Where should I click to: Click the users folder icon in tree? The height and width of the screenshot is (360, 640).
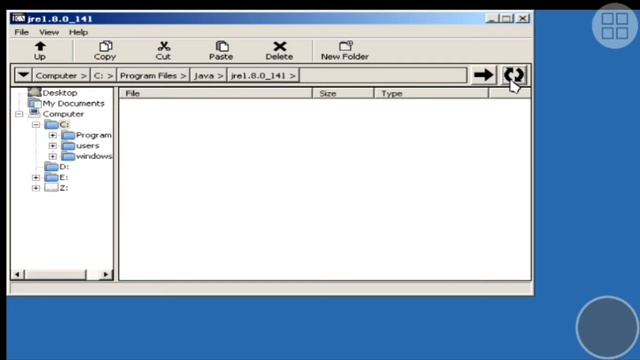pyautogui.click(x=68, y=145)
